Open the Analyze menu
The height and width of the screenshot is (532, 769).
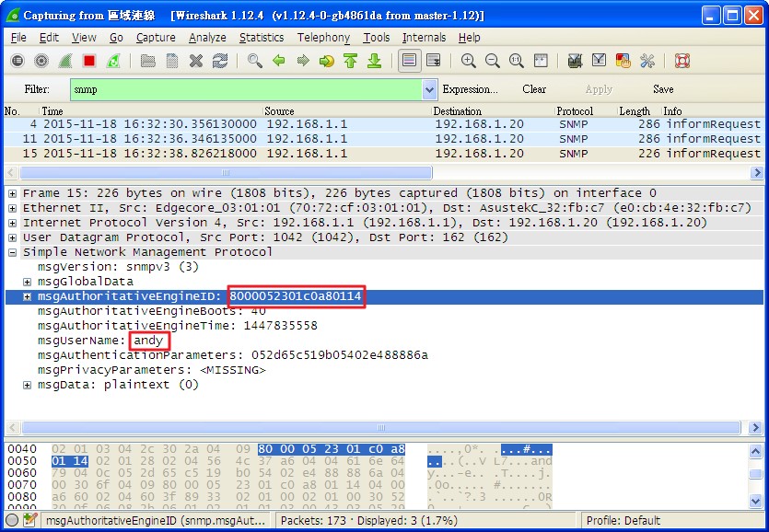tap(207, 37)
